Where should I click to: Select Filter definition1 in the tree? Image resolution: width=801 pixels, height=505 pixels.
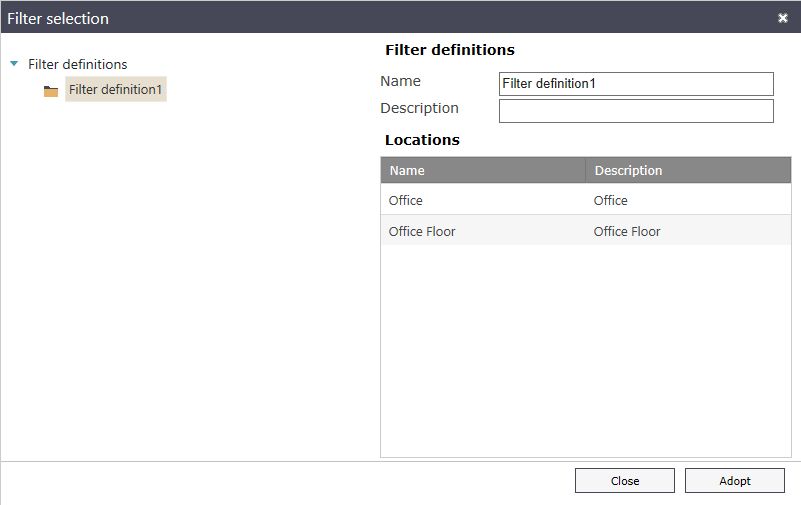pyautogui.click(x=115, y=89)
